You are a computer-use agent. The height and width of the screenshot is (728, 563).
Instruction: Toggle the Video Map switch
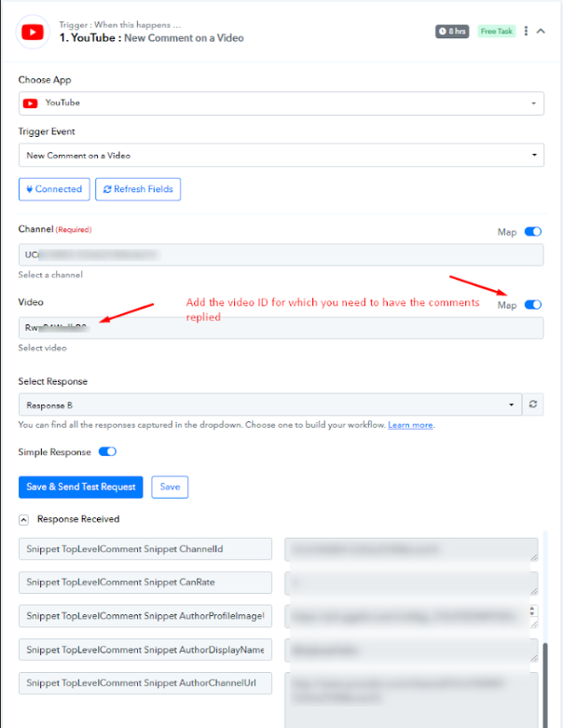(x=533, y=305)
